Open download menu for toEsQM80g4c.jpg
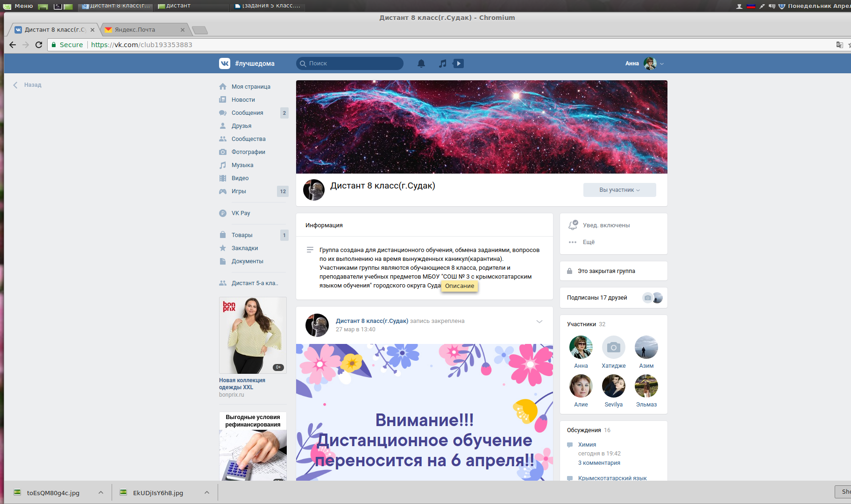The image size is (851, 504). click(x=101, y=493)
